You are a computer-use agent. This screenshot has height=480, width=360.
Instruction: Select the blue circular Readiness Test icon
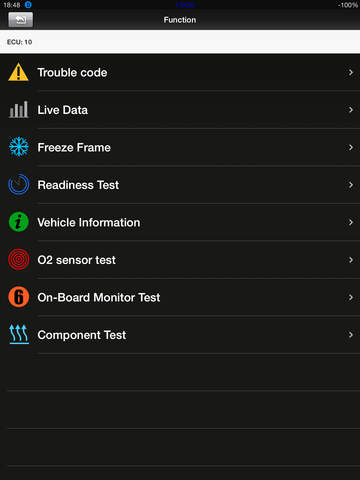pos(19,184)
